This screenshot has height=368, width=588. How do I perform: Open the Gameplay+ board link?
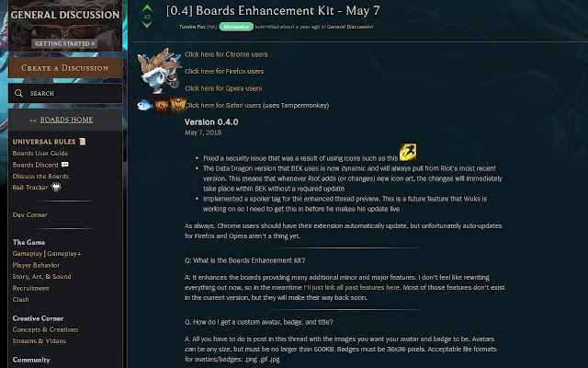pos(64,254)
